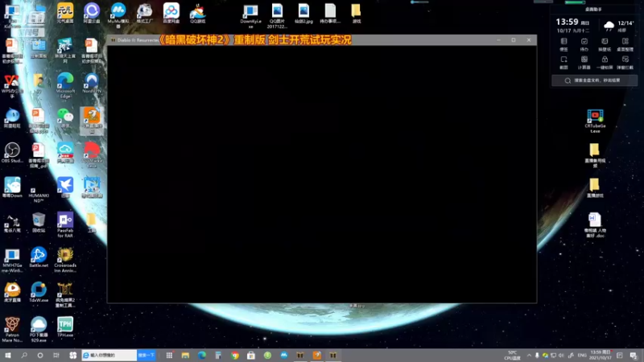The width and height of the screenshot is (644, 362).
Task: Click the taskbar clock and date
Action: 601,356
